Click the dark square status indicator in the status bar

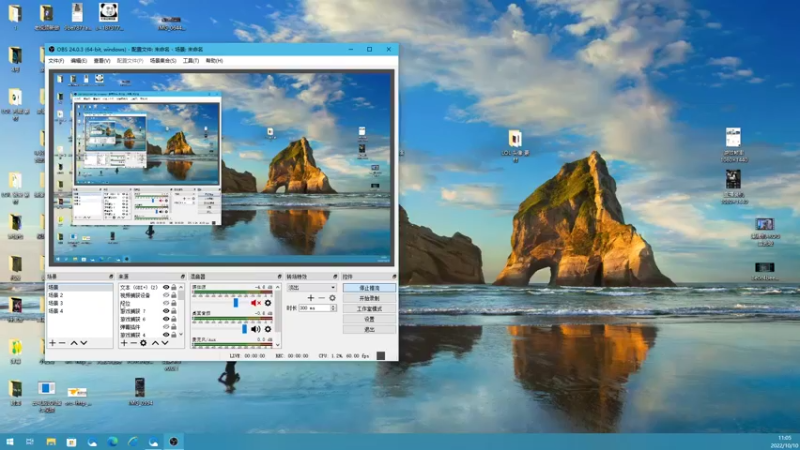tap(381, 356)
